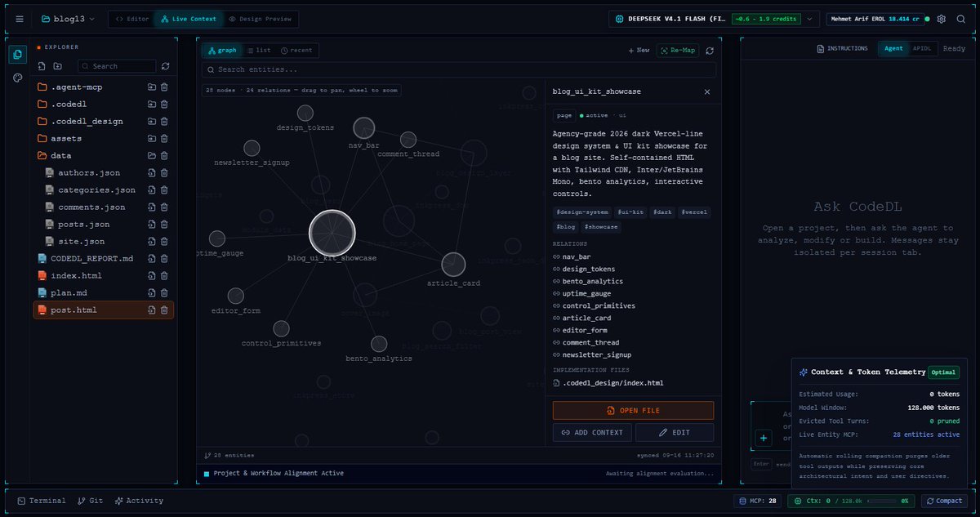The width and height of the screenshot is (980, 517).
Task: Select the article_card graph node
Action: click(453, 264)
